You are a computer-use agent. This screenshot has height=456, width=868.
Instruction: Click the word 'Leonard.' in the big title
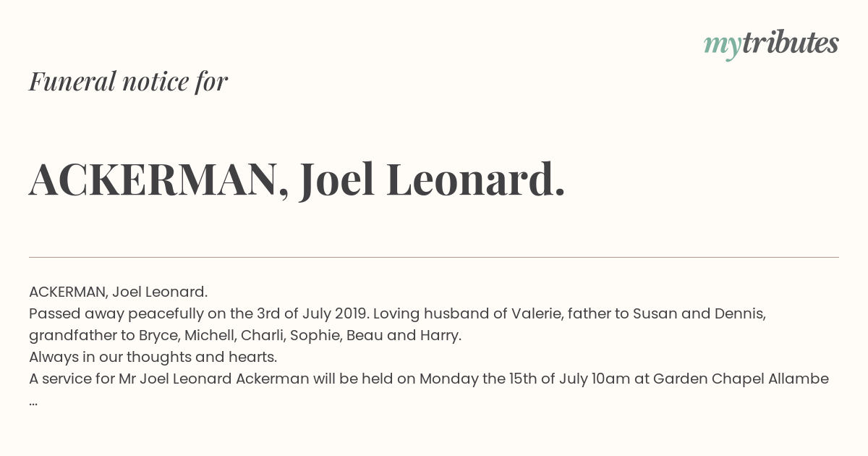pos(476,180)
